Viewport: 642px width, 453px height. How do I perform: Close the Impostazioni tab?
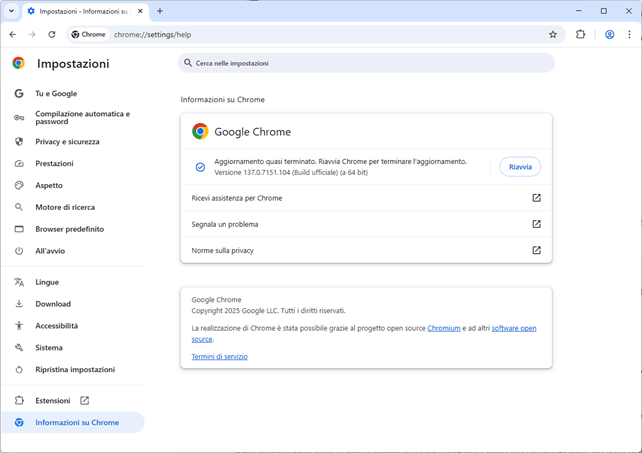[140, 11]
